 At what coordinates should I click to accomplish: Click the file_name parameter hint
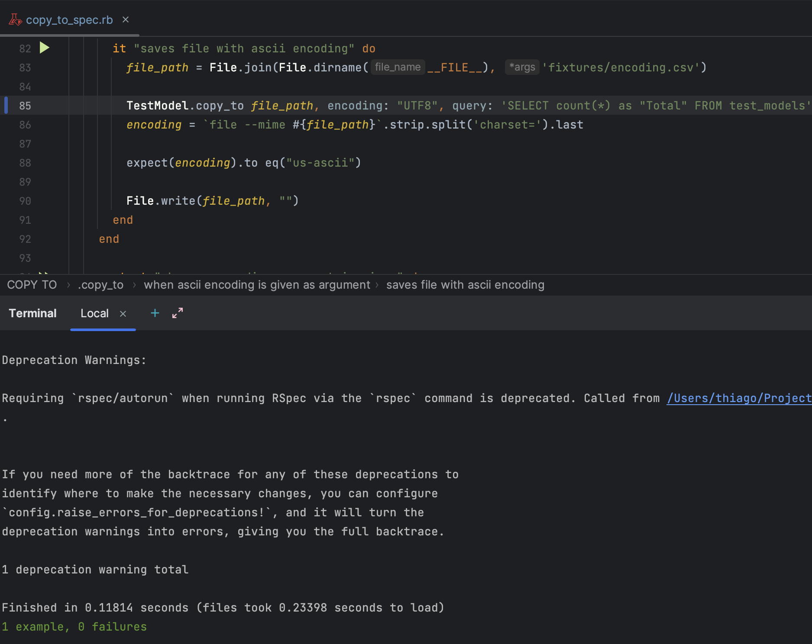[398, 67]
